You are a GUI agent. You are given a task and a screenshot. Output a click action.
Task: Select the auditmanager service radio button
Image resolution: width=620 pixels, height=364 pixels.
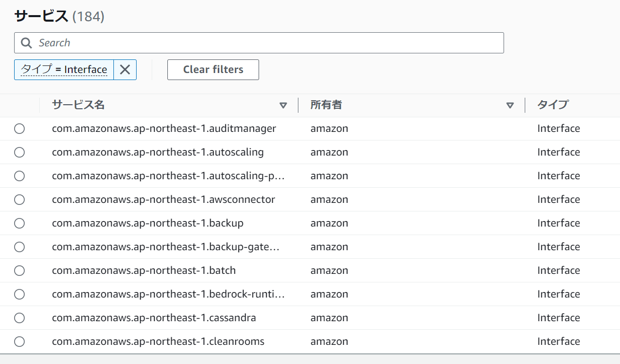click(19, 129)
